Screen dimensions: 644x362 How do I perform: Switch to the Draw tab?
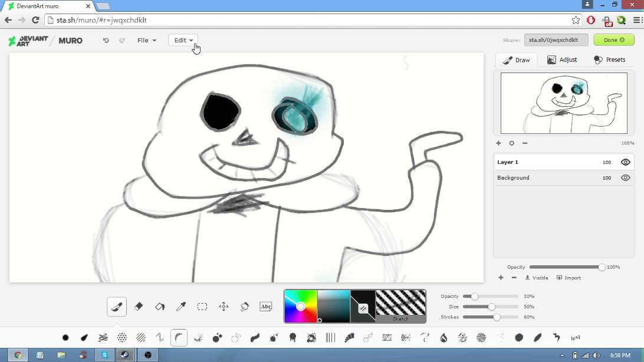point(516,60)
